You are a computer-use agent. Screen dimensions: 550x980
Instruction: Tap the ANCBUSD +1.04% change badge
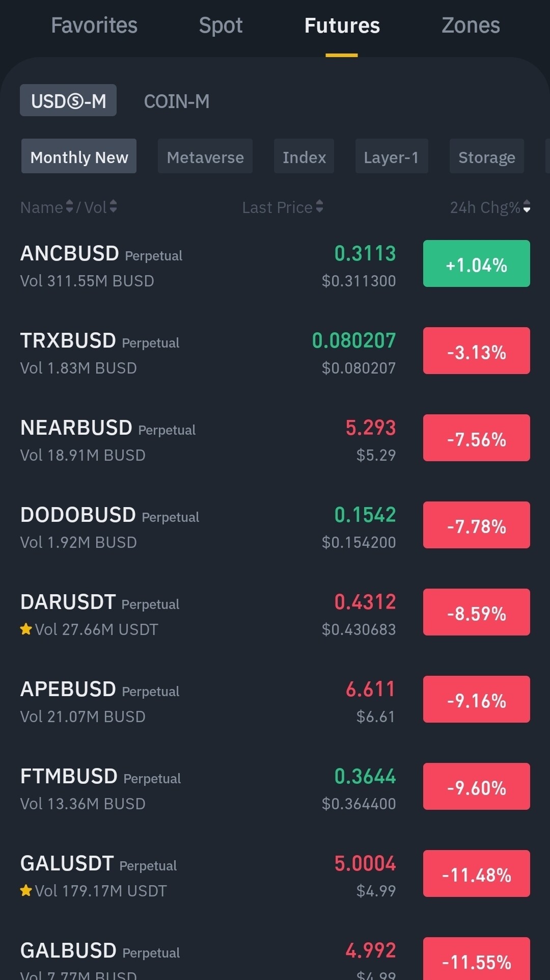point(476,264)
